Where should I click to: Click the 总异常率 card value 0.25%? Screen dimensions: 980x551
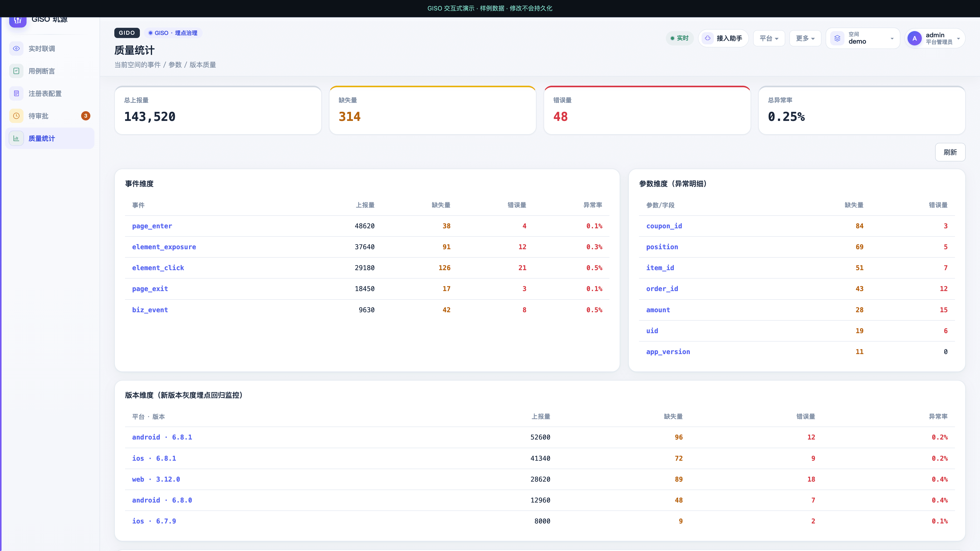coord(786,116)
